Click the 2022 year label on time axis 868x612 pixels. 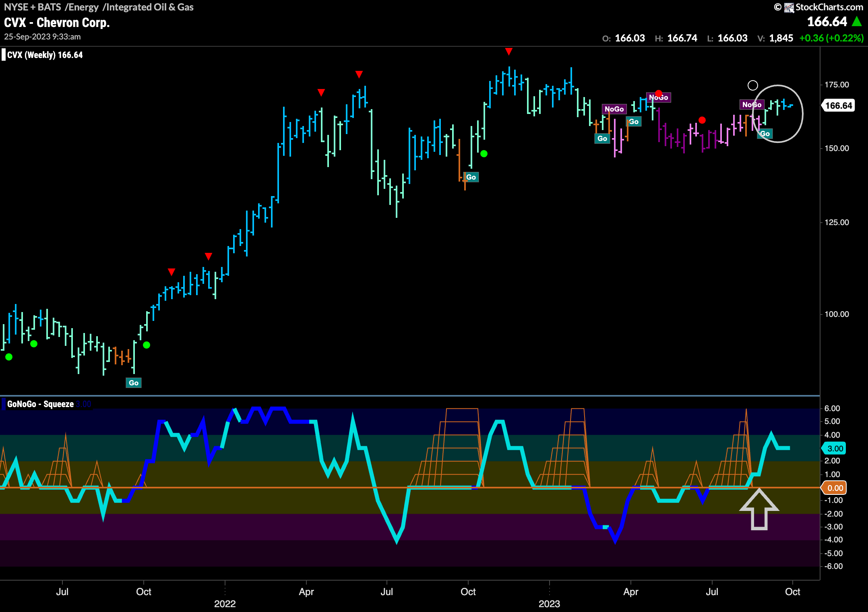click(225, 604)
